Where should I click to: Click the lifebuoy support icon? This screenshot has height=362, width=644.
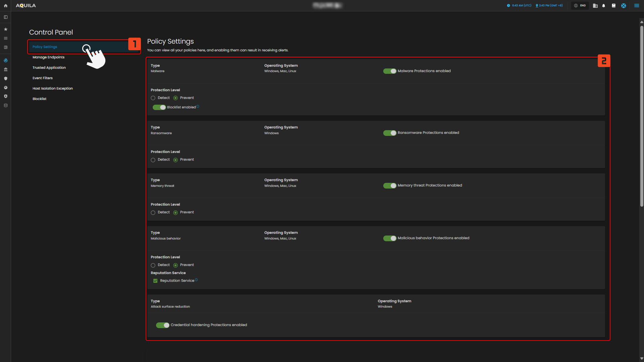[x=624, y=6]
